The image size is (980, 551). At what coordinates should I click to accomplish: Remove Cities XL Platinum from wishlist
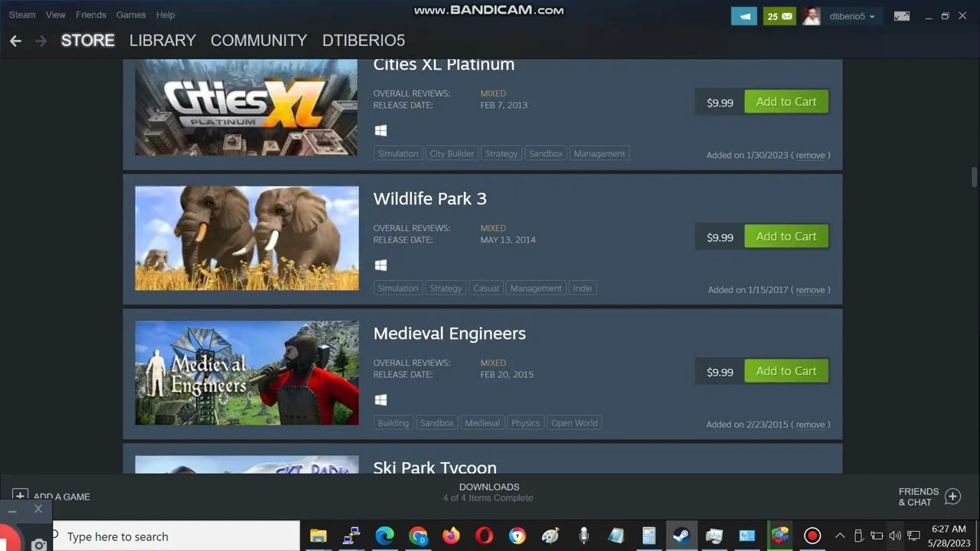pyautogui.click(x=810, y=155)
